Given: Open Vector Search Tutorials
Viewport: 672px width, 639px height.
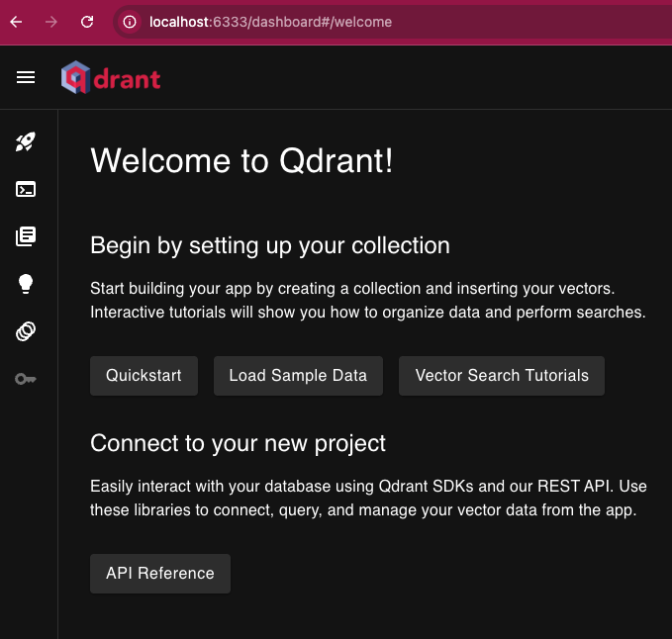Looking at the screenshot, I should click(502, 376).
